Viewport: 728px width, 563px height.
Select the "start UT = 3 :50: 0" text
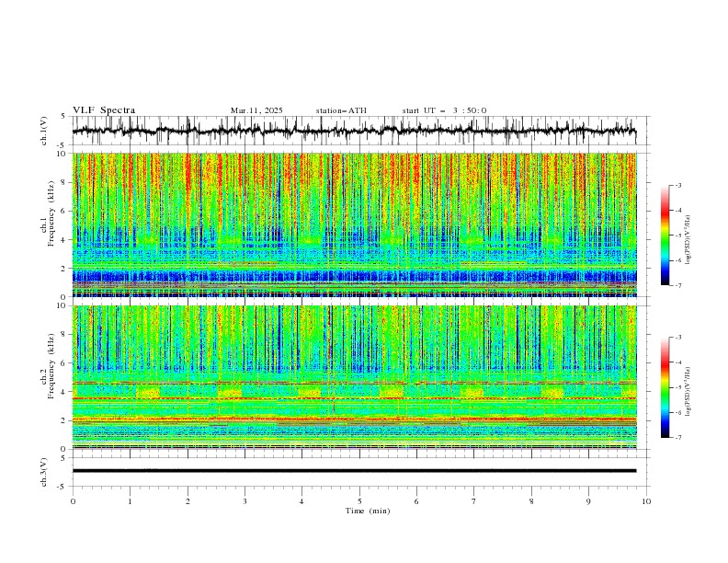[x=444, y=110]
